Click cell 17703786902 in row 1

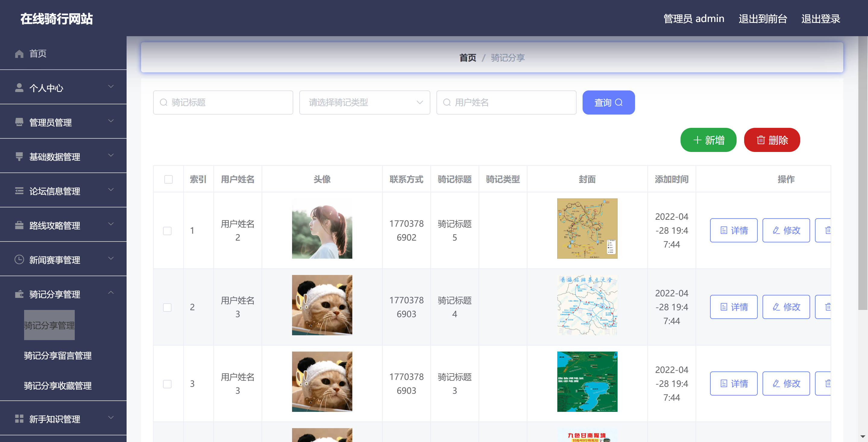pyautogui.click(x=406, y=230)
